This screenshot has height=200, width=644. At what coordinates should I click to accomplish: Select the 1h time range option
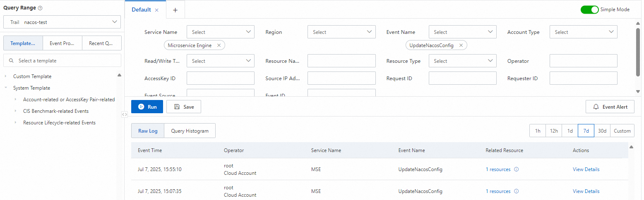(538, 131)
